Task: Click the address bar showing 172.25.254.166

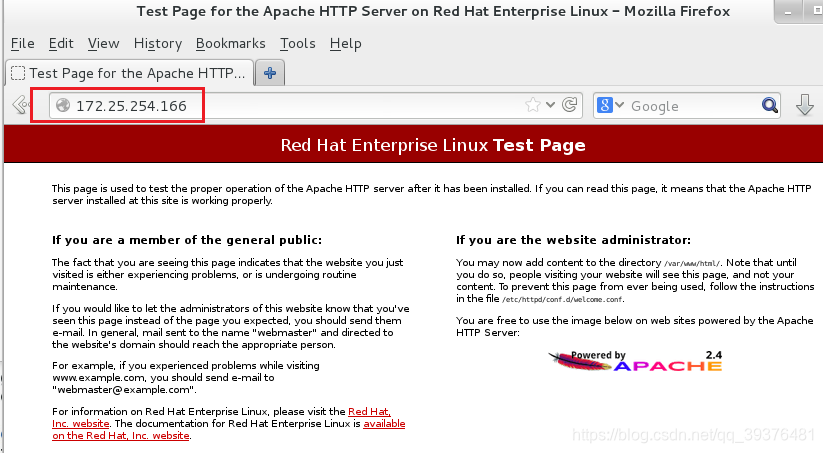Action: 316,106
